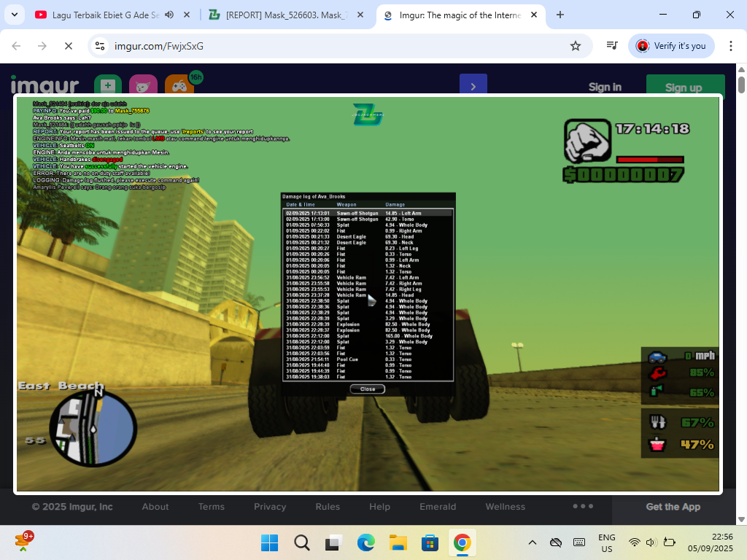Bookmark this page with the star icon

(576, 46)
